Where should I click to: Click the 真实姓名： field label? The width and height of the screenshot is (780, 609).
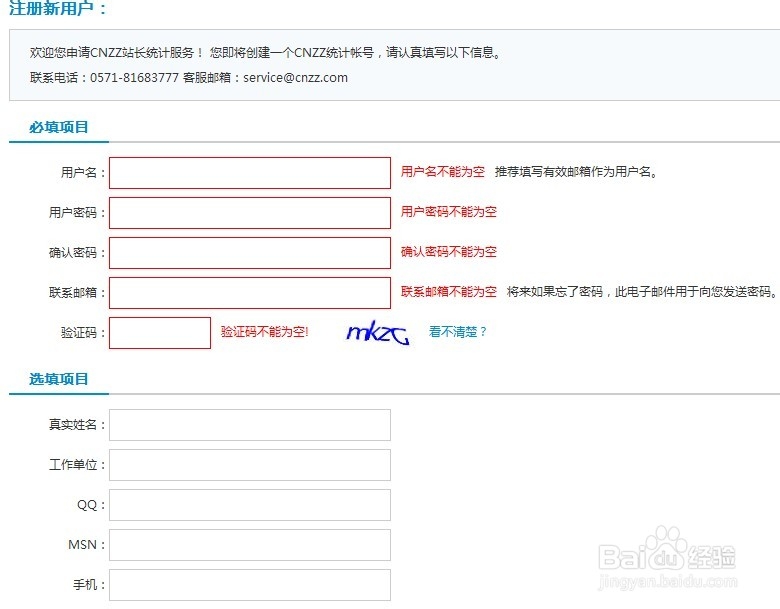click(x=77, y=424)
